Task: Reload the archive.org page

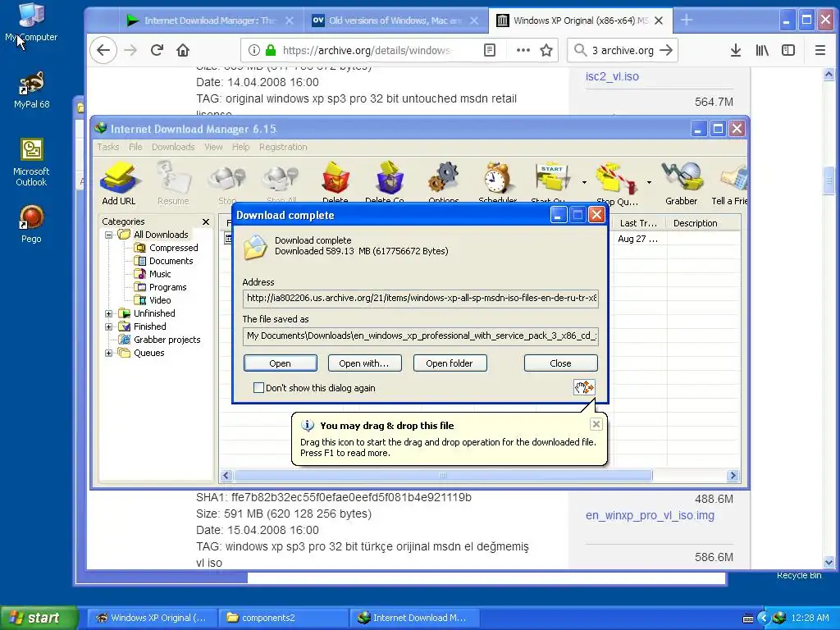Action: point(157,50)
